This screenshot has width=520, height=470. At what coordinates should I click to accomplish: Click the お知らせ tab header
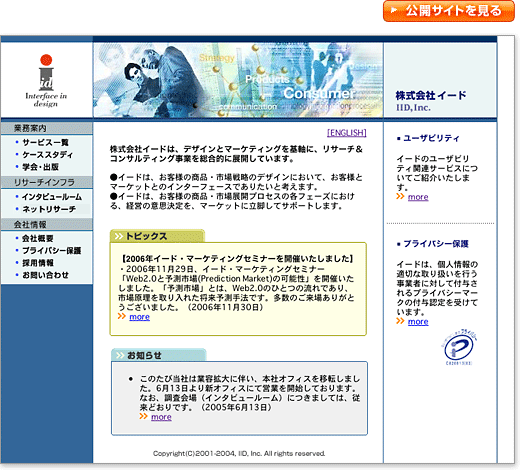pyautogui.click(x=159, y=355)
